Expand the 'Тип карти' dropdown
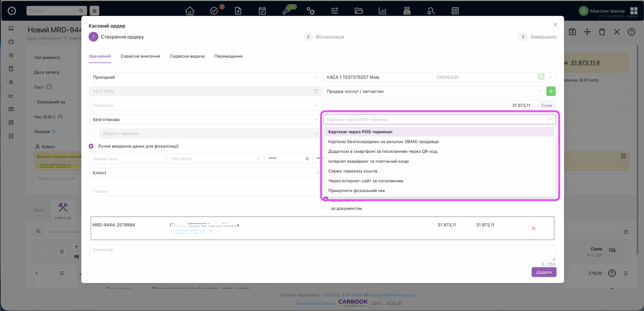The width and height of the screenshot is (644, 311). pos(215,159)
